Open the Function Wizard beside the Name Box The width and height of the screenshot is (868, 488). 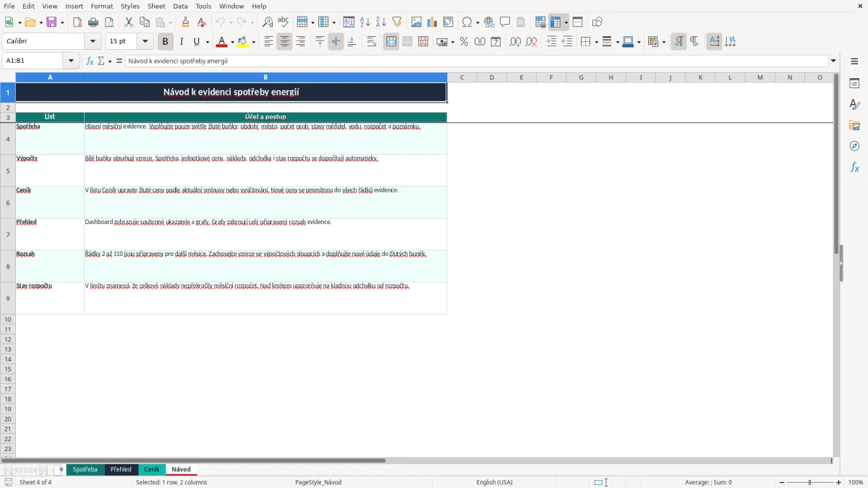click(90, 61)
